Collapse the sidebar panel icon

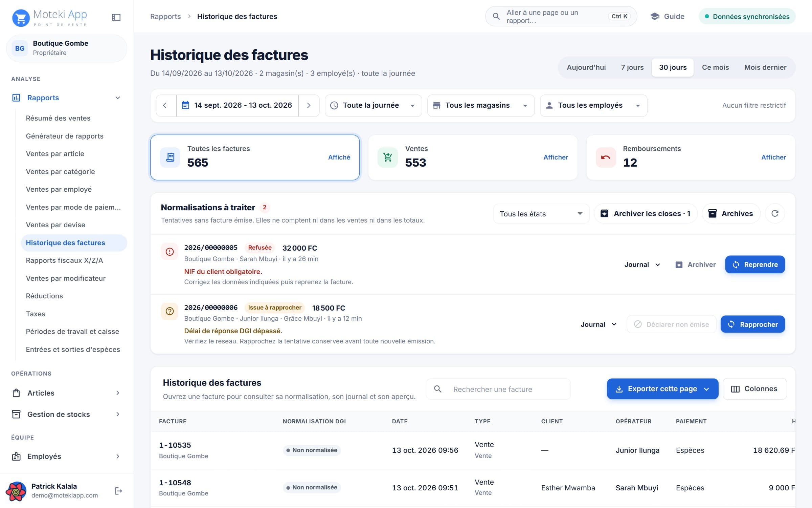point(116,17)
